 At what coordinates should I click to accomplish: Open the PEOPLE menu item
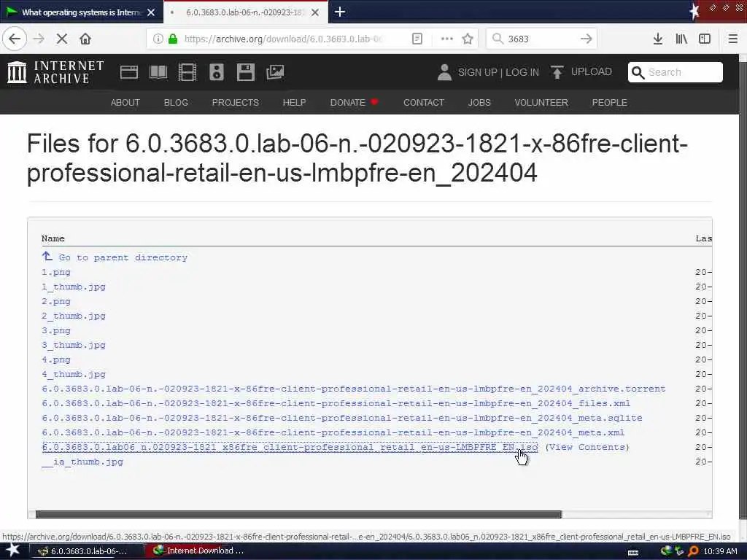point(609,102)
